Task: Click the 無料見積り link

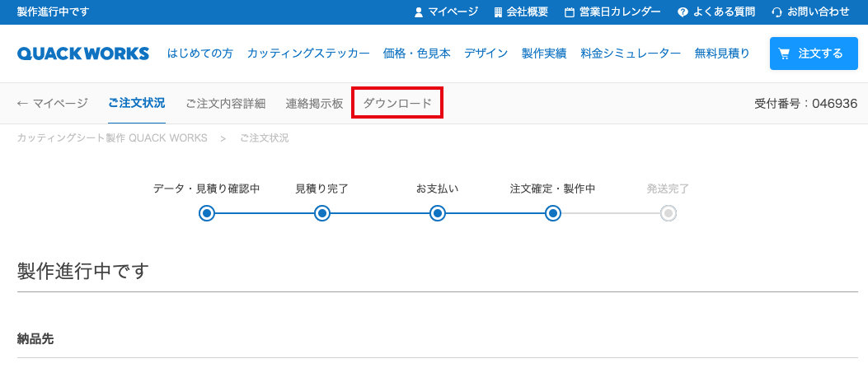Action: coord(722,54)
